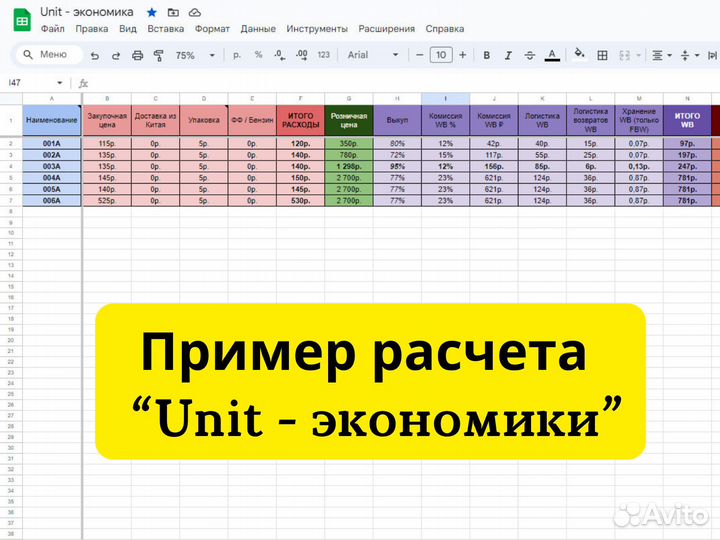This screenshot has height=540, width=720.
Task: Select column I header
Action: tap(445, 98)
